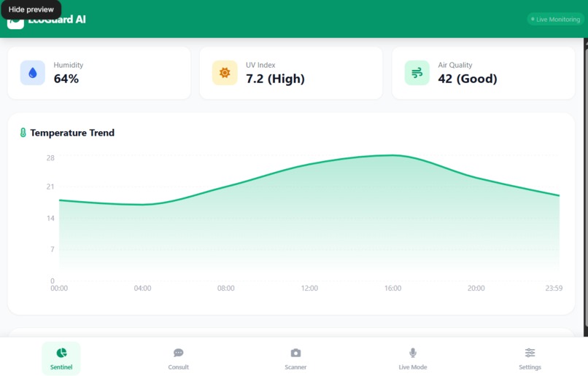Viewport: 588px width, 376px height.
Task: Click the 14 value on the temperature axis
Action: pyautogui.click(x=50, y=218)
